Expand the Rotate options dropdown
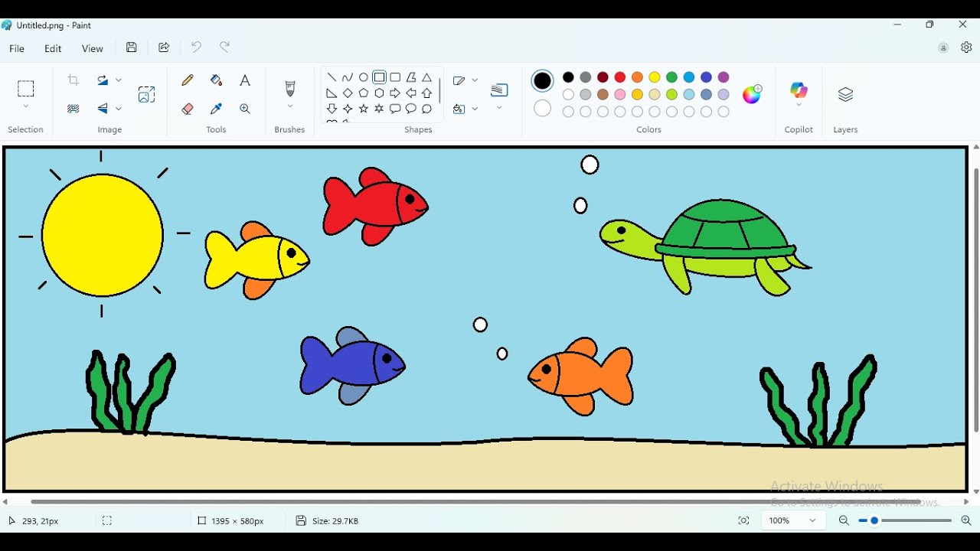 point(119,80)
